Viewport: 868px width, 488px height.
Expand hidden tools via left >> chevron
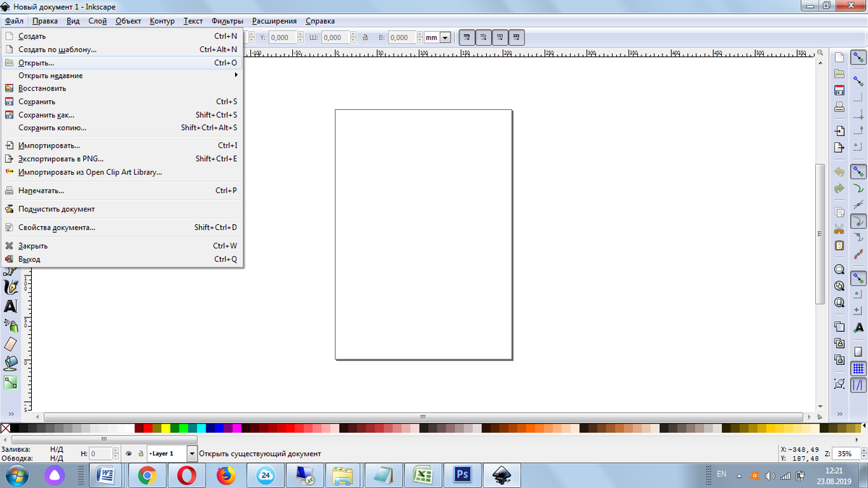coord(10,414)
